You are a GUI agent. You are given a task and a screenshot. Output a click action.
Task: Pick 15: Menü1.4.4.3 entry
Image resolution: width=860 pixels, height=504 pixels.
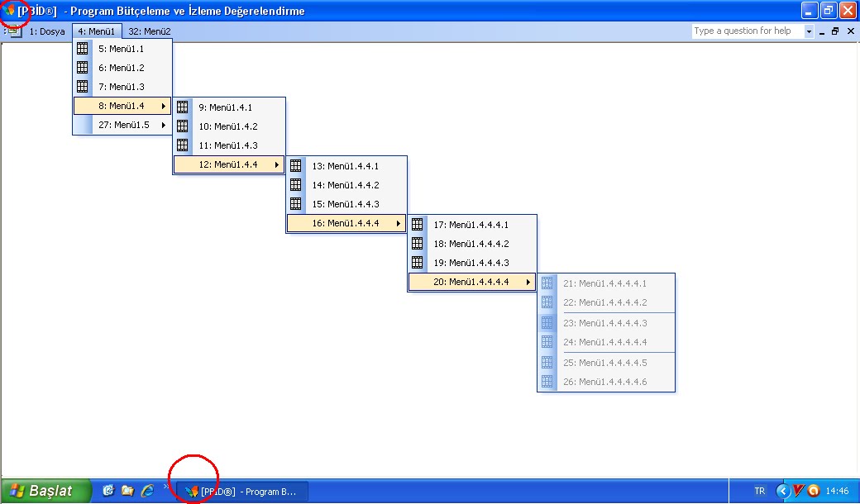(346, 204)
